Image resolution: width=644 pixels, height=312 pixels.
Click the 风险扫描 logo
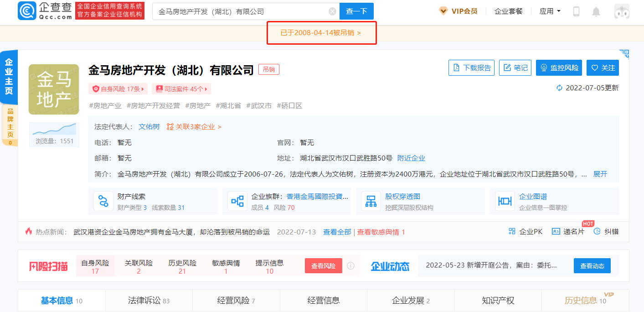48,266
